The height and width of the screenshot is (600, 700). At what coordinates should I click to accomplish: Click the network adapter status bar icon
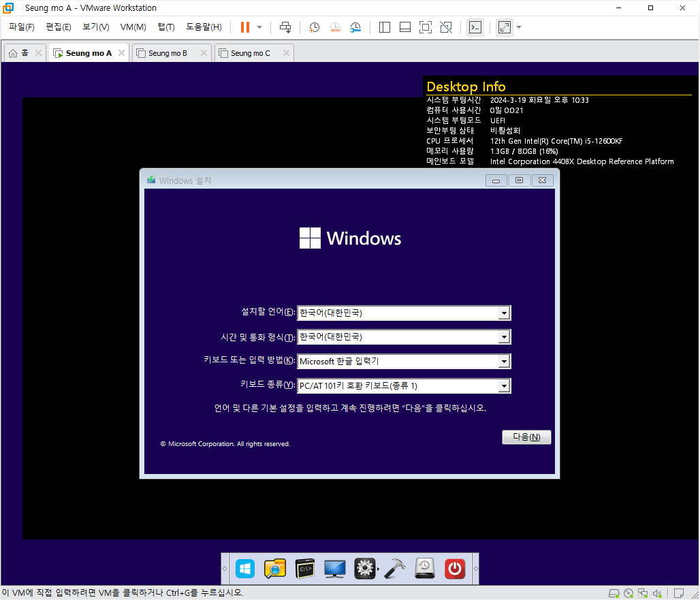[x=643, y=593]
